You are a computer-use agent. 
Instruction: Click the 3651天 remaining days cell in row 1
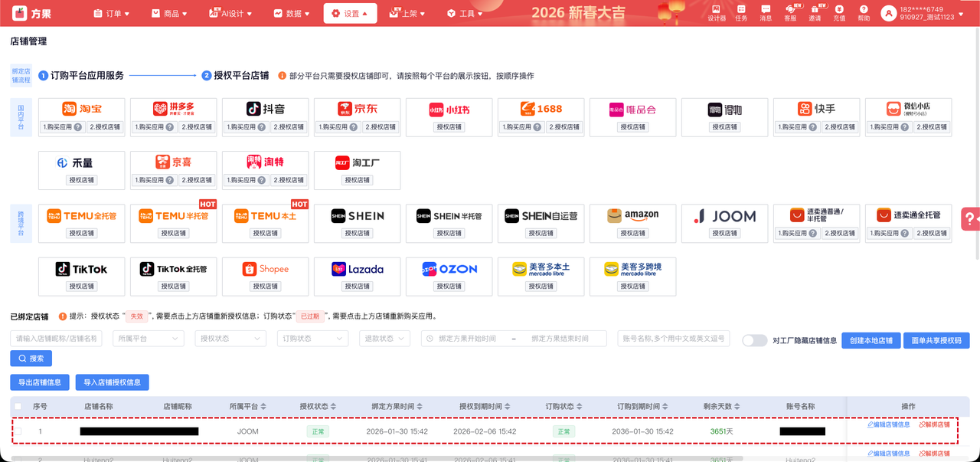tap(722, 431)
